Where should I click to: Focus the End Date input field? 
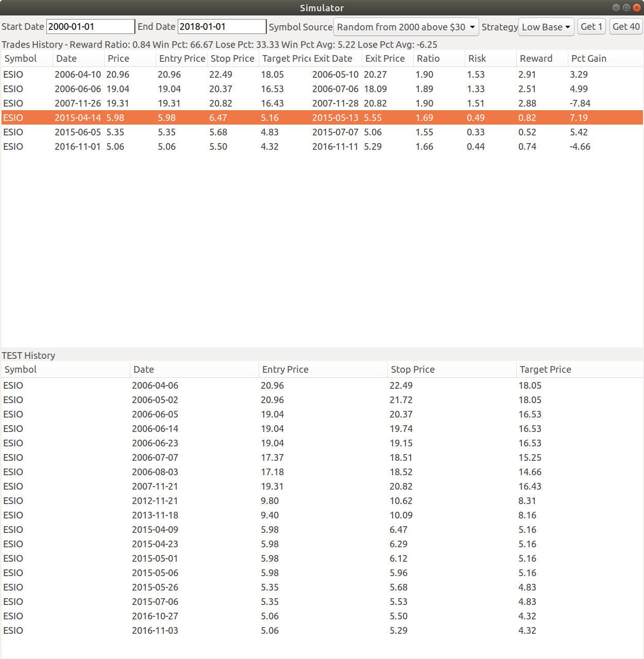click(x=222, y=27)
